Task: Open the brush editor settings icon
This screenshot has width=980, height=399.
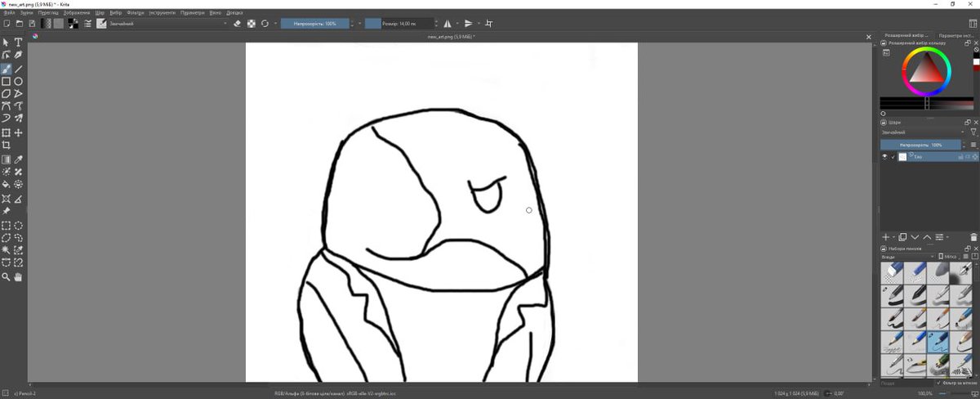Action: (87, 24)
